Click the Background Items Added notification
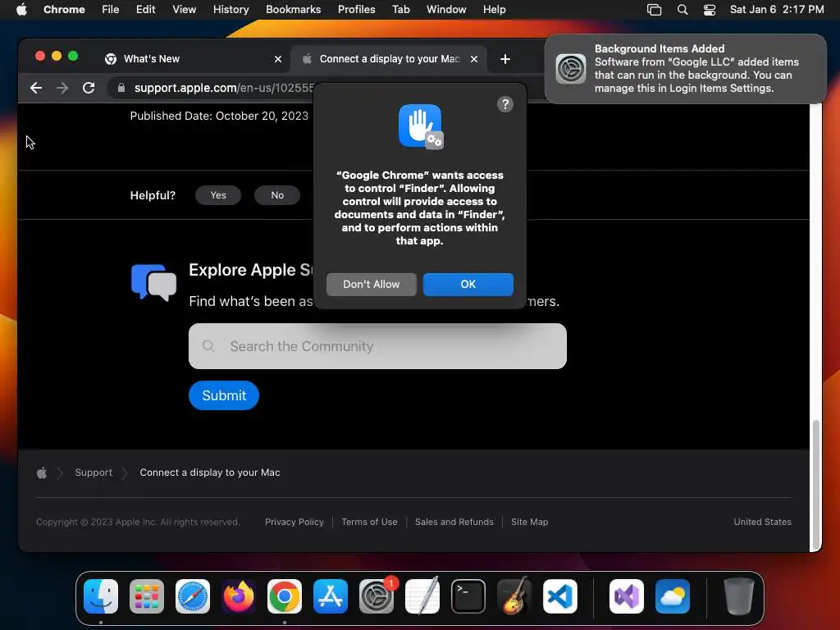840x630 pixels. [x=685, y=69]
